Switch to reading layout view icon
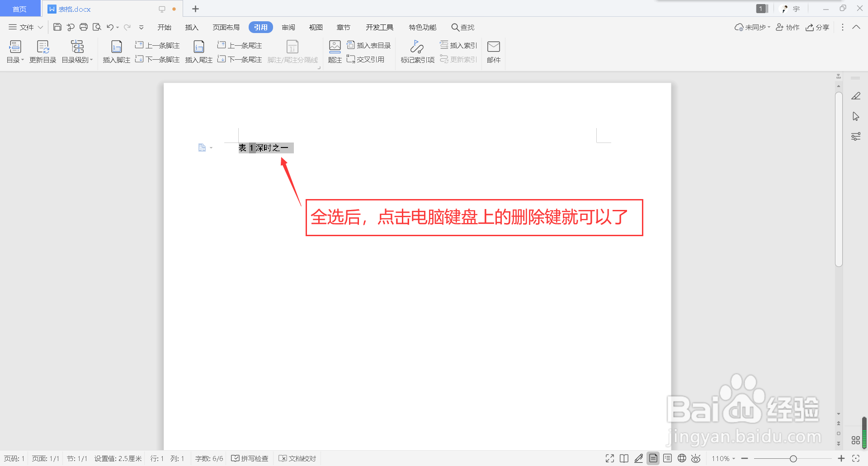The width and height of the screenshot is (868, 466). (x=624, y=458)
